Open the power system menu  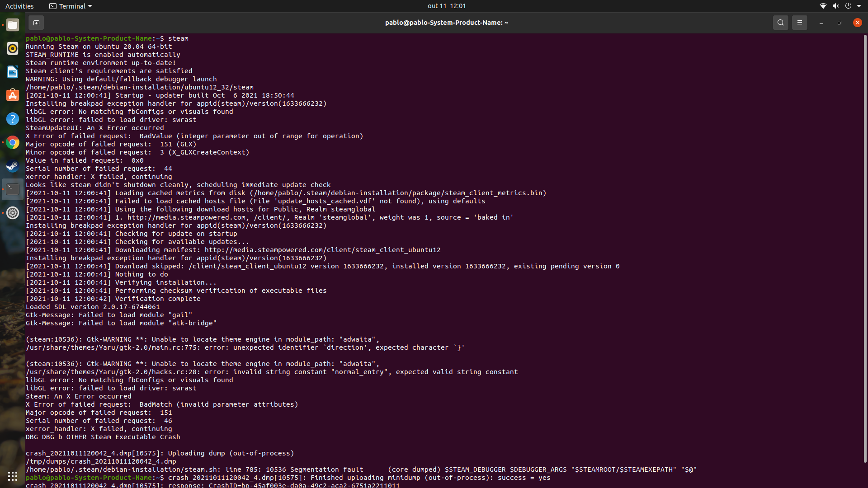coord(848,6)
